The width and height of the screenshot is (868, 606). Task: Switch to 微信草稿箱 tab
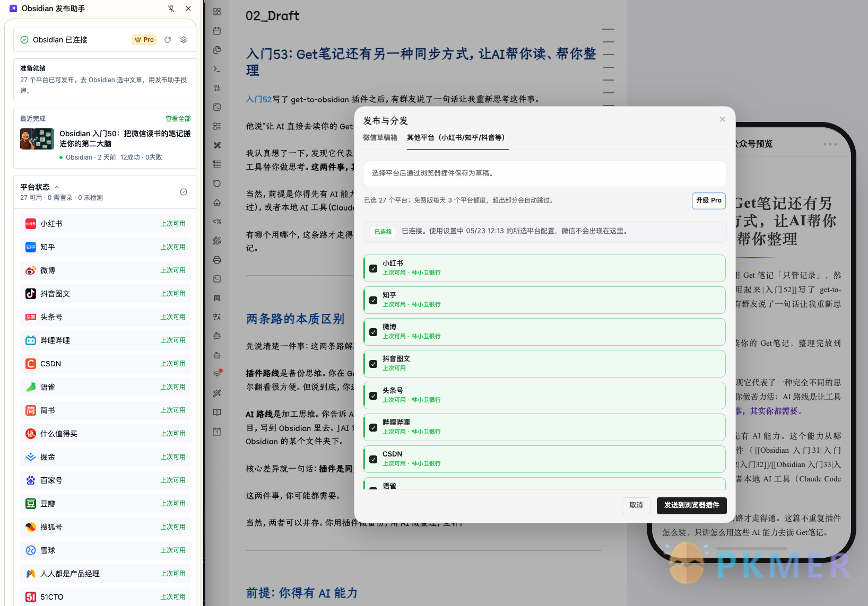(x=380, y=138)
